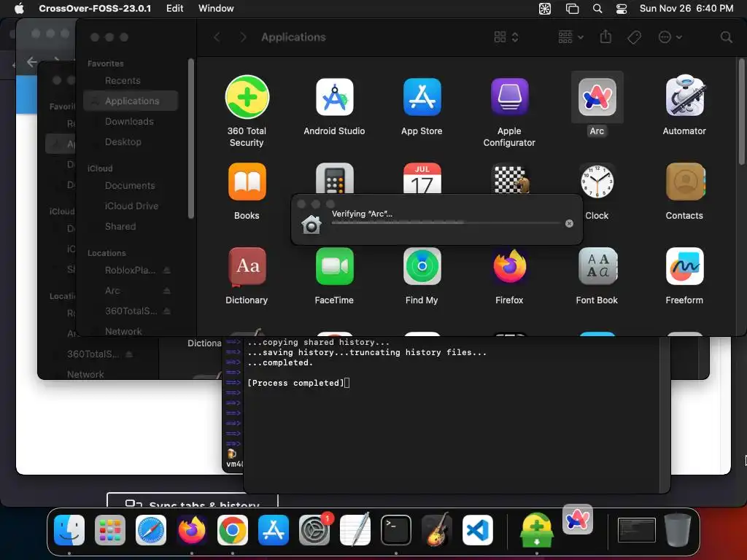
Task: Open the 360 Total Security app icon
Action: click(x=247, y=97)
